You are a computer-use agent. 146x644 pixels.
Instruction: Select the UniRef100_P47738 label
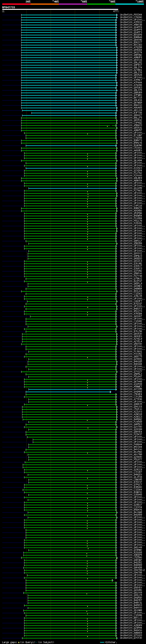[x=131, y=276]
